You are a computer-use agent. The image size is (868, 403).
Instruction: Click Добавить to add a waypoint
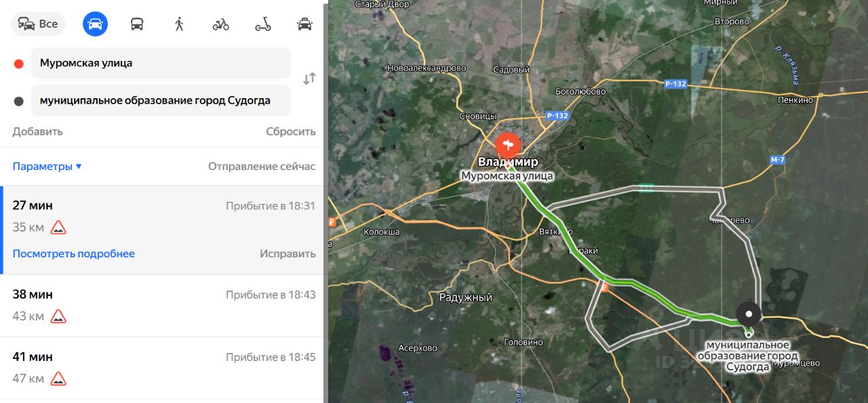[37, 131]
